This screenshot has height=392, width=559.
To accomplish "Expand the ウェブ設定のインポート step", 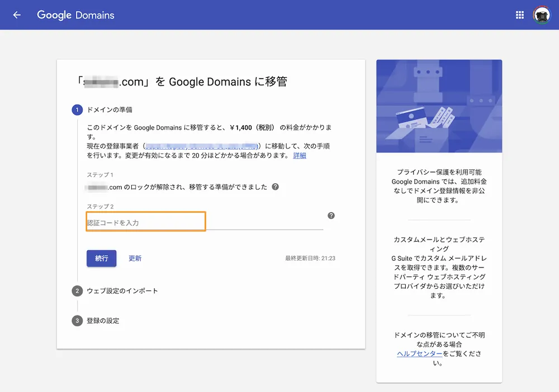I will pos(122,291).
